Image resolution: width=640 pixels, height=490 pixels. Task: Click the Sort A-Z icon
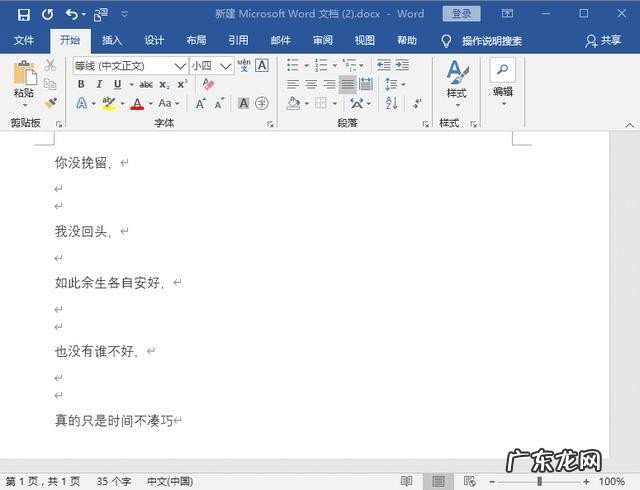391,103
